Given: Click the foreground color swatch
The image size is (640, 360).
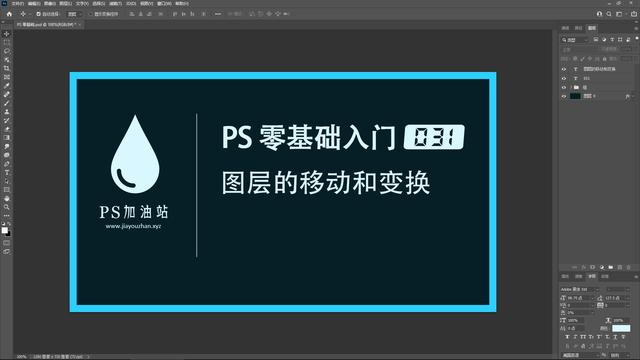Looking at the screenshot, I should [x=4, y=231].
